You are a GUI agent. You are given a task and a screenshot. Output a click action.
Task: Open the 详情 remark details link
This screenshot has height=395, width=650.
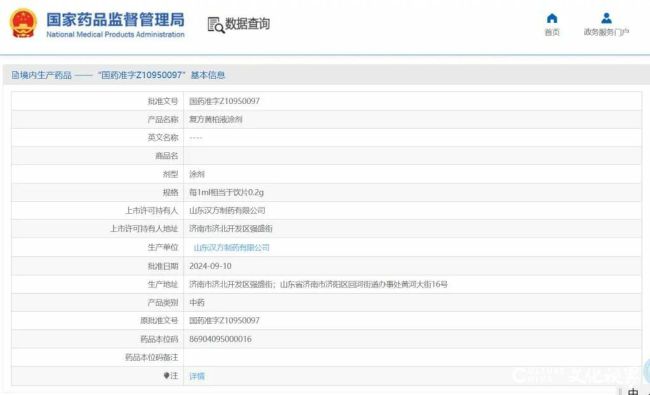point(197,376)
